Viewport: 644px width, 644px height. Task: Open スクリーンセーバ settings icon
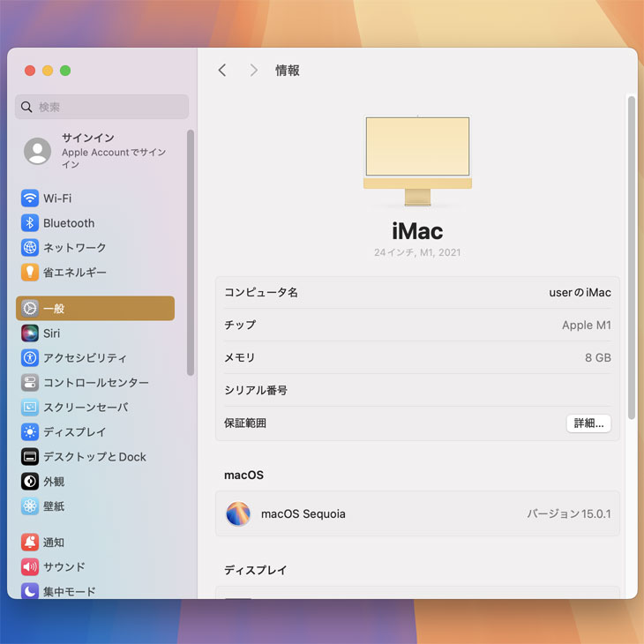[x=30, y=408]
